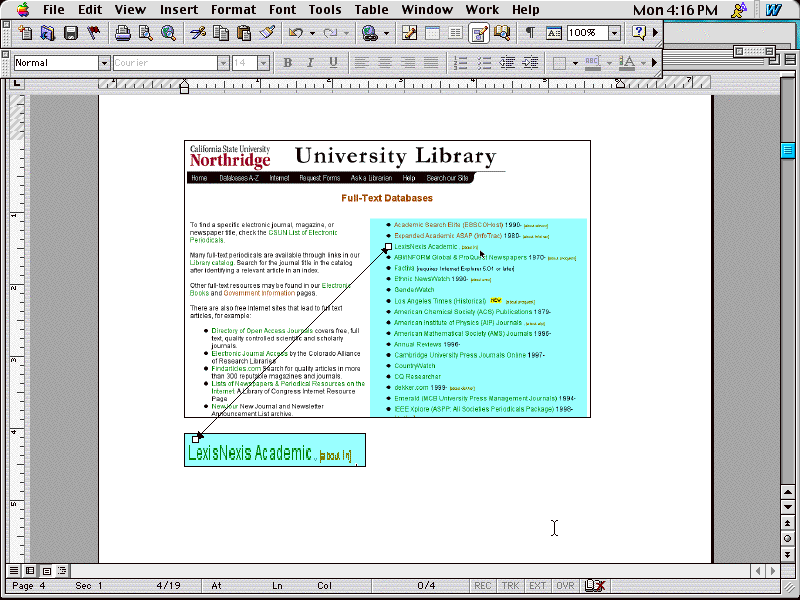Toggle Bold formatting
Image resolution: width=800 pixels, height=600 pixels.
287,63
